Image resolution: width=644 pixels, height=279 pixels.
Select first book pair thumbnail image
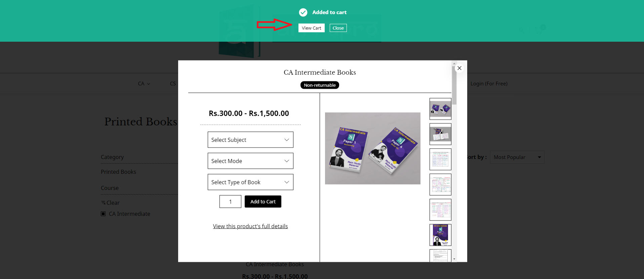pyautogui.click(x=440, y=109)
